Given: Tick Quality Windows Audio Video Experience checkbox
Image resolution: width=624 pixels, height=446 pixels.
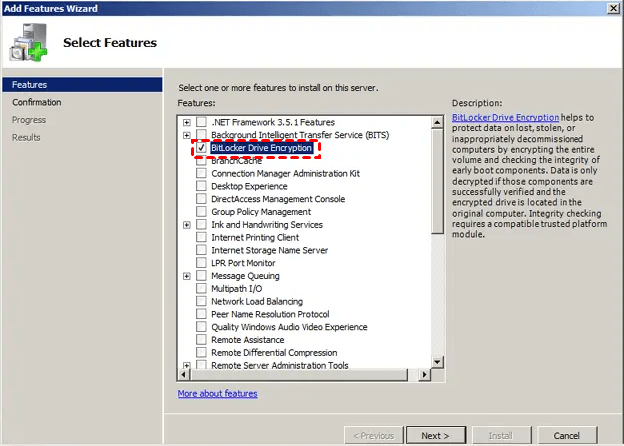Looking at the screenshot, I should tap(201, 327).
